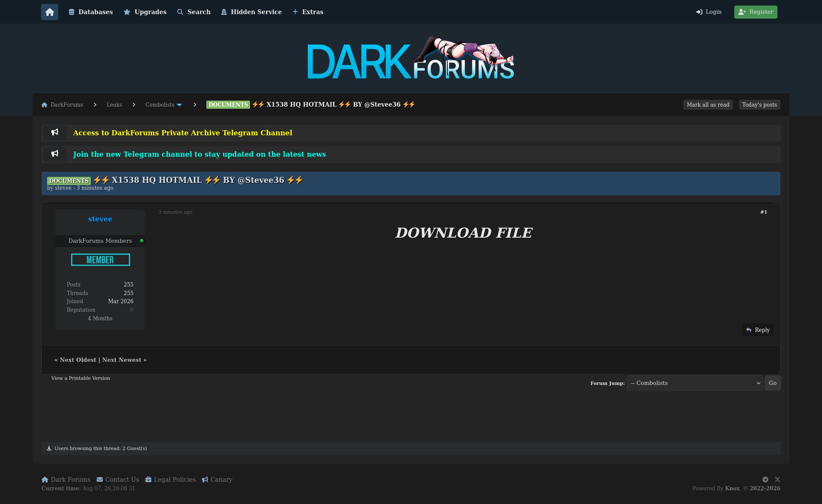Click the DarkForums logo banner
822x504 pixels.
click(411, 58)
